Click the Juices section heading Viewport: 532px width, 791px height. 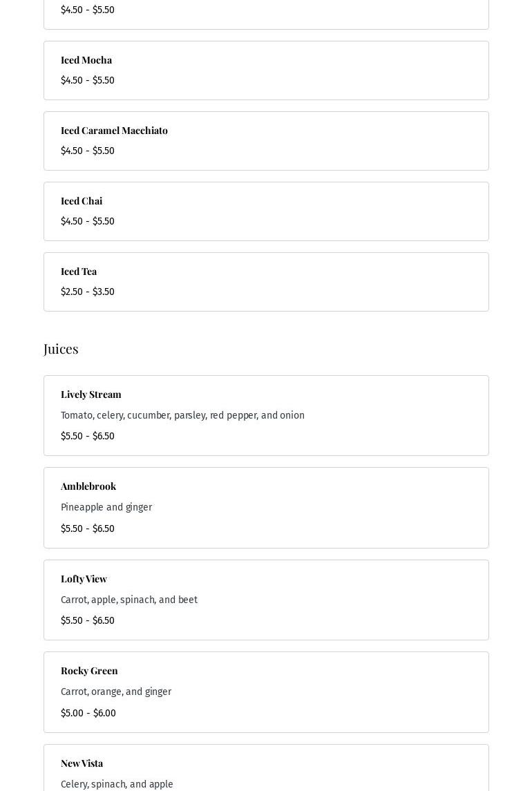61,349
